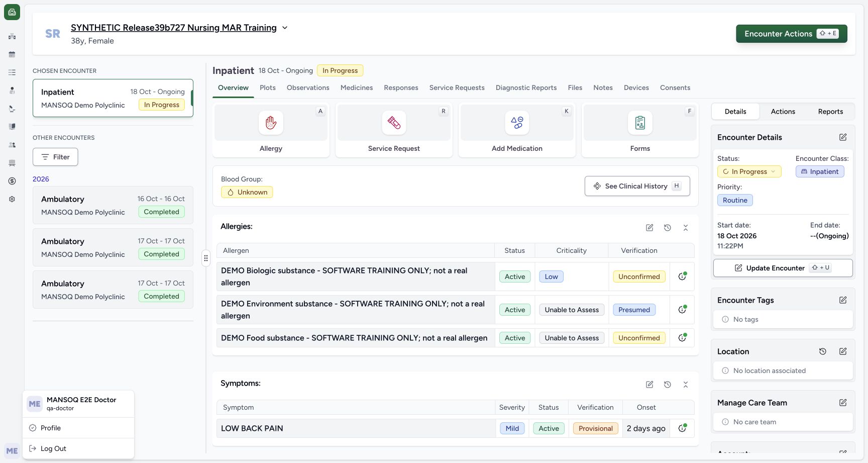View Allergies history clock icon
Viewport: 868px width, 463px height.
(x=668, y=228)
